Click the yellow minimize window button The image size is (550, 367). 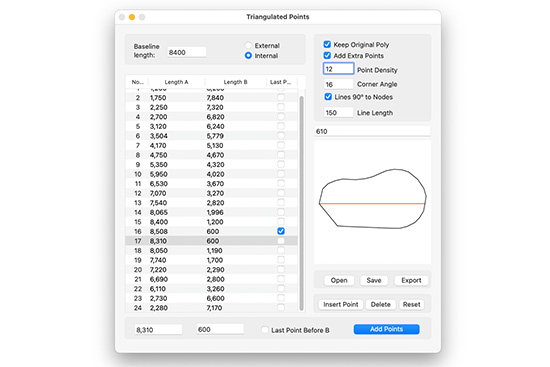pos(132,17)
